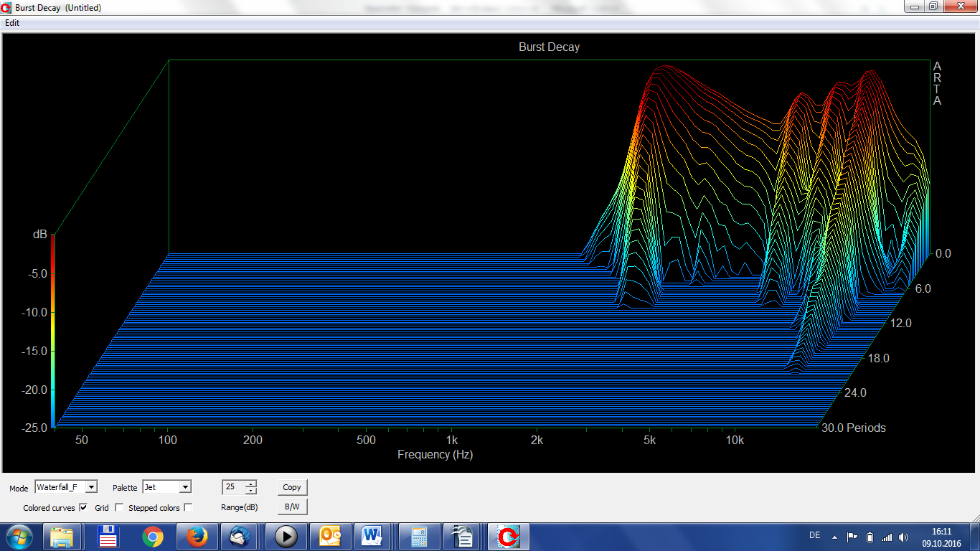Viewport: 980px width, 551px height.
Task: Decrease Range(dB) with the down stepper arrow
Action: click(x=250, y=491)
